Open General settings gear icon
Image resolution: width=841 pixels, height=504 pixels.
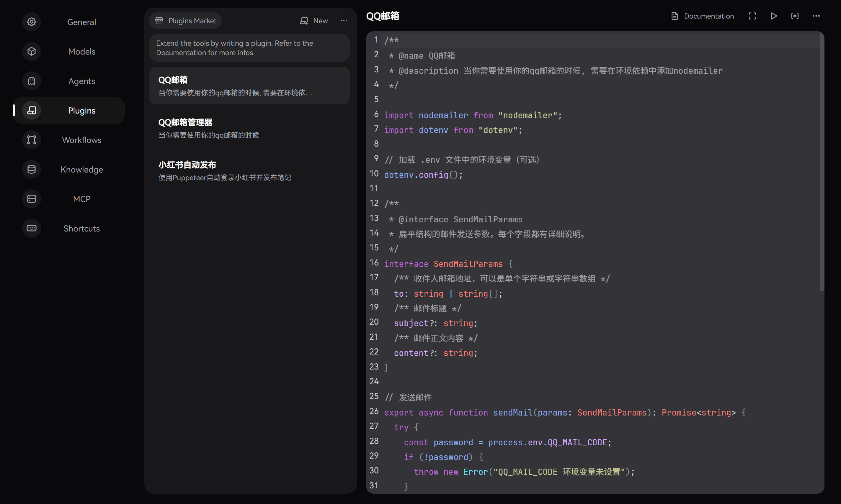click(32, 22)
